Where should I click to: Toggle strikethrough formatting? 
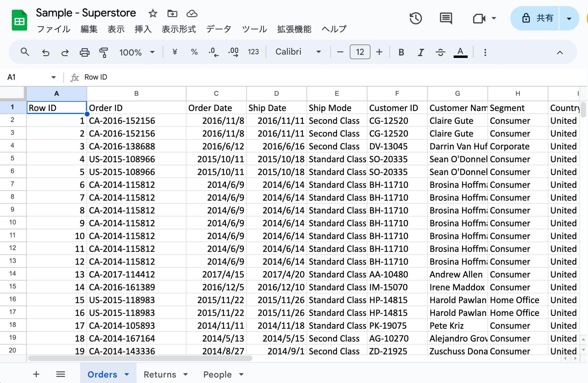[440, 52]
